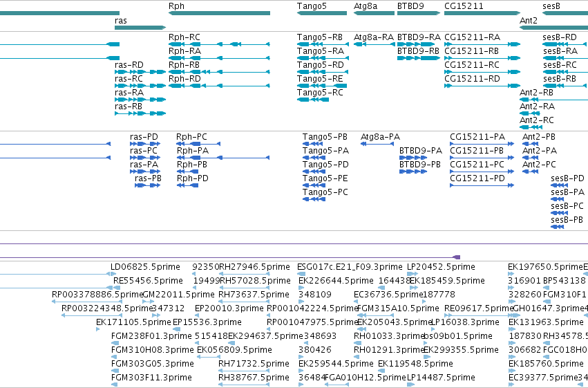
Task: Click EST label FGM303F11.3prime
Action: pyautogui.click(x=151, y=378)
